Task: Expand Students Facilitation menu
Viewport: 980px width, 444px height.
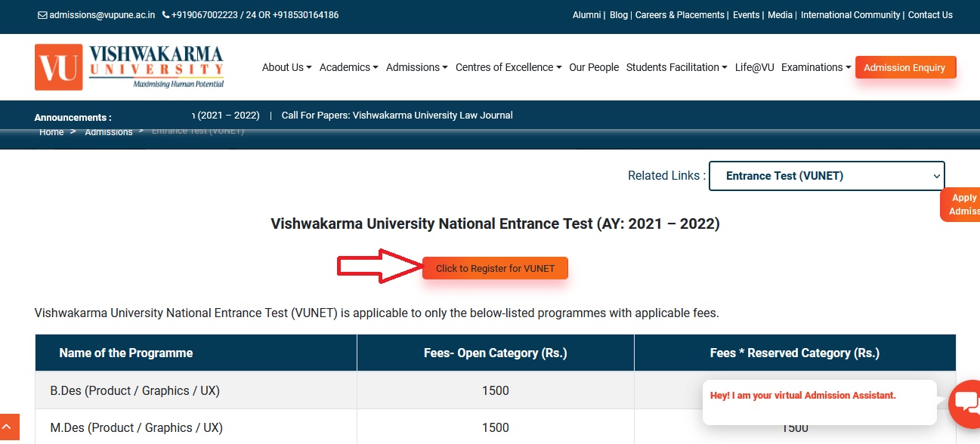Action: 677,67
